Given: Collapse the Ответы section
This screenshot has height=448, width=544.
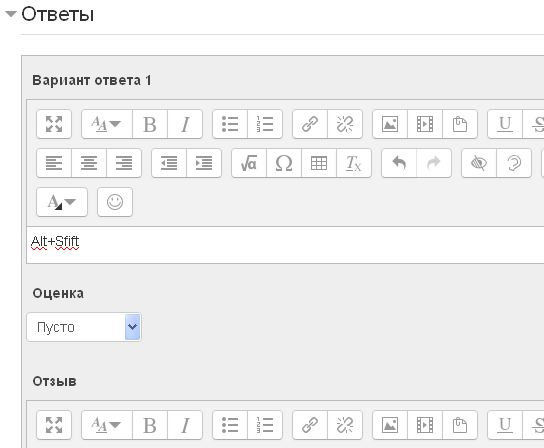Looking at the screenshot, I should point(11,14).
